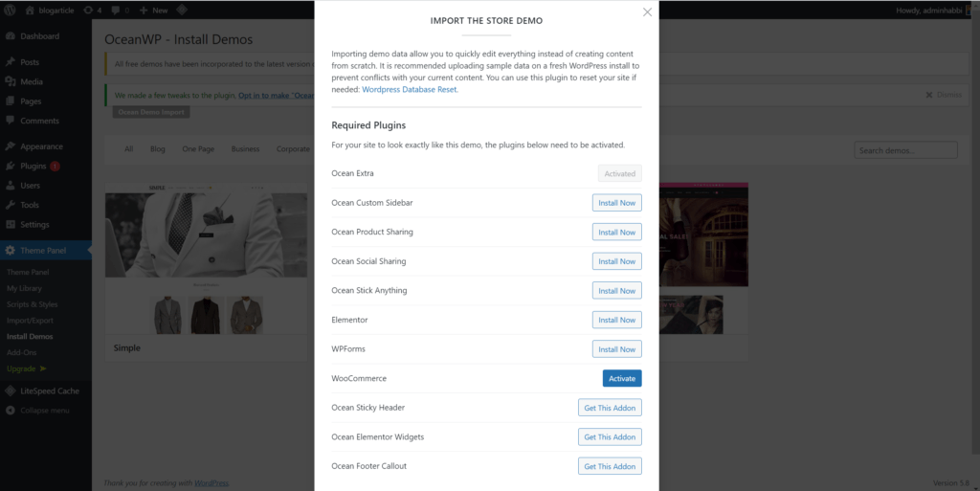Screen dimensions: 980x491
Task: Install Now for Ocean Custom Sidebar
Action: (x=616, y=203)
